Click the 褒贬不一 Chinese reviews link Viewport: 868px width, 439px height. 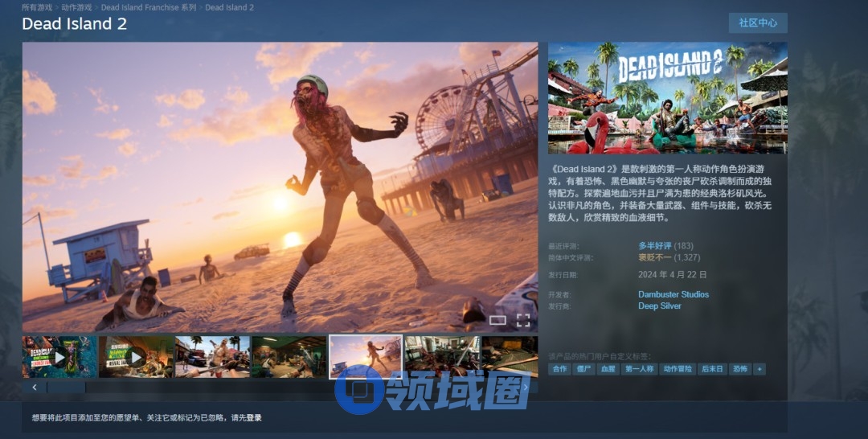point(655,257)
